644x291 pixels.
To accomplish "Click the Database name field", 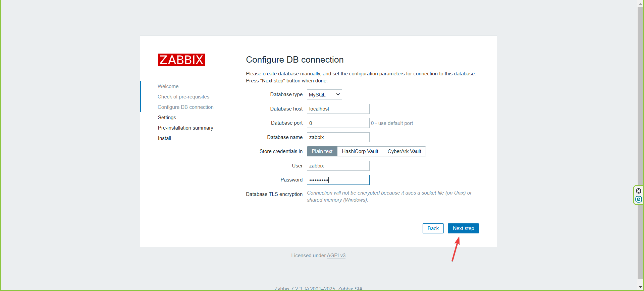I will 338,137.
